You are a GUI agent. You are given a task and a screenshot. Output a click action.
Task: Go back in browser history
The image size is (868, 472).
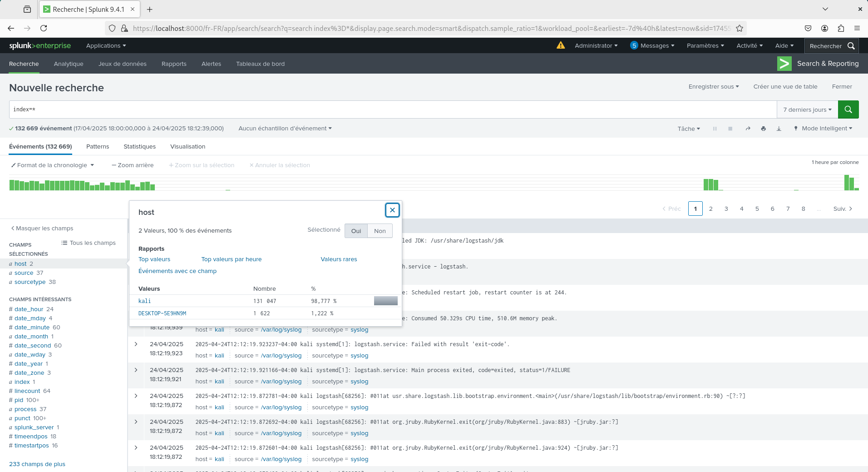[x=11, y=28]
